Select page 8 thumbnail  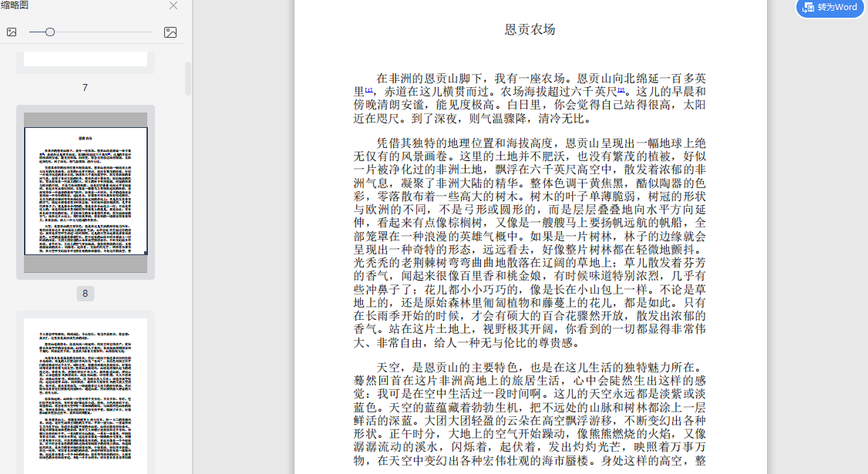coord(86,192)
